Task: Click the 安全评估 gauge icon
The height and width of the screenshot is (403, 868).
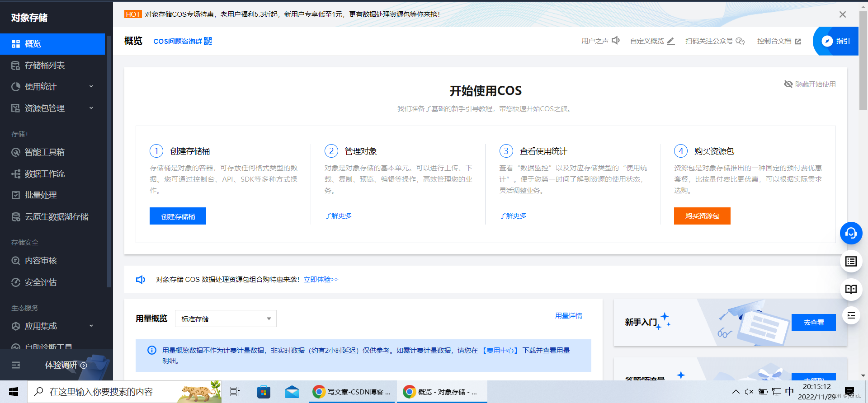Action: coord(16,282)
